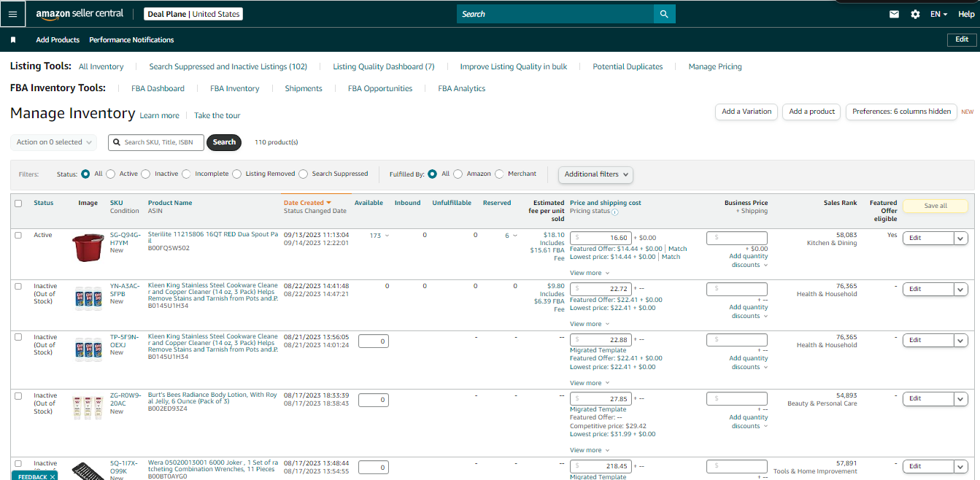Screen dimensions: 980x480
Task: Sort by the Product Name column header
Action: coord(170,203)
